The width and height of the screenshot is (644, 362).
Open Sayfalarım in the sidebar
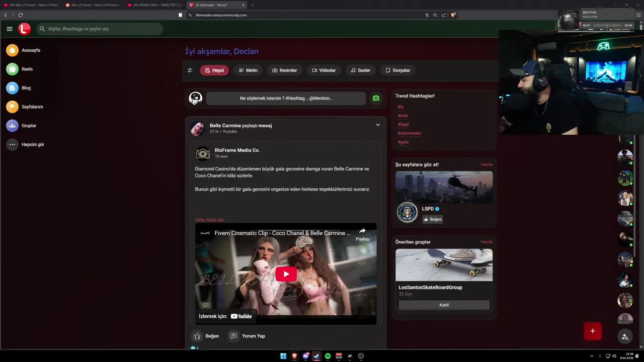point(25,107)
